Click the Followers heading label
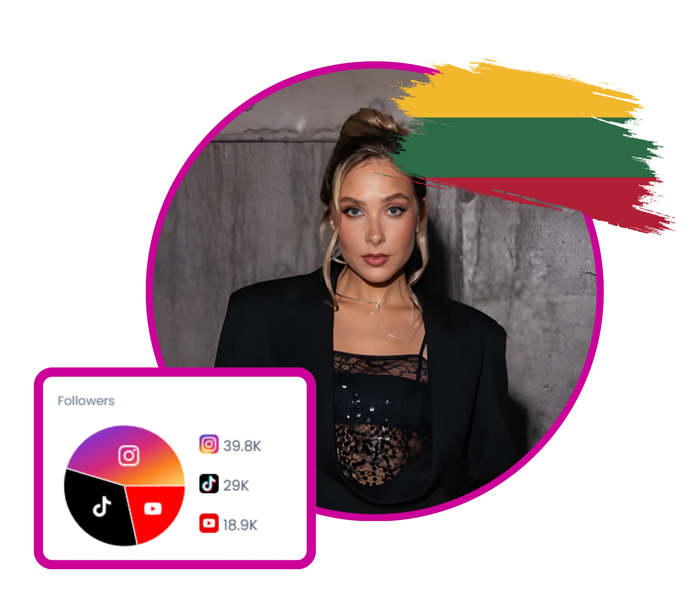The height and width of the screenshot is (613, 700). pyautogui.click(x=86, y=401)
